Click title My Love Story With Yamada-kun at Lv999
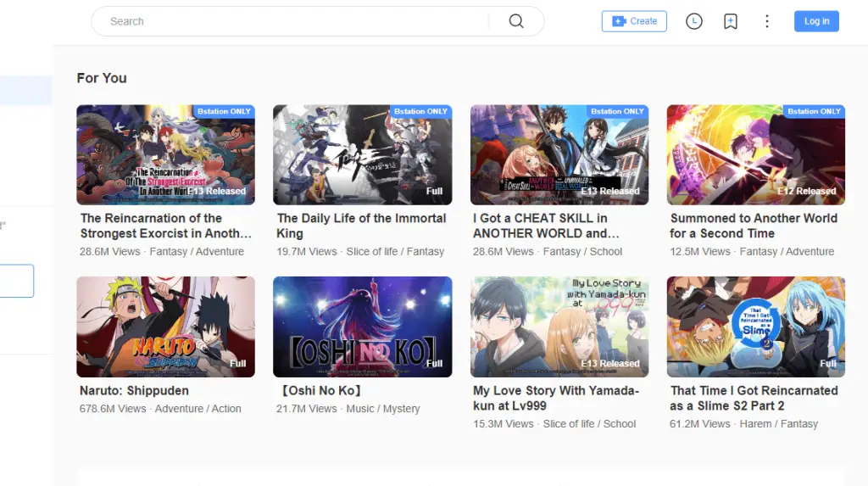 click(x=556, y=398)
